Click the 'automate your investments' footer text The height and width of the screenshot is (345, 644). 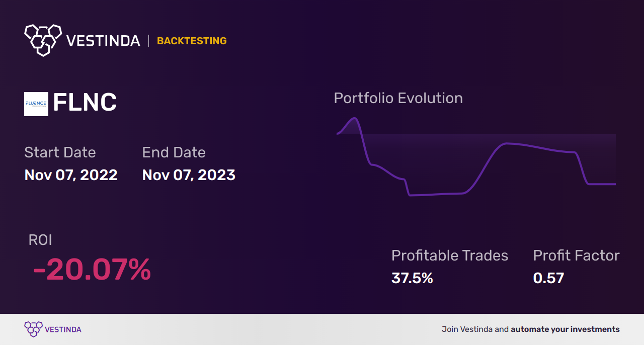565,329
